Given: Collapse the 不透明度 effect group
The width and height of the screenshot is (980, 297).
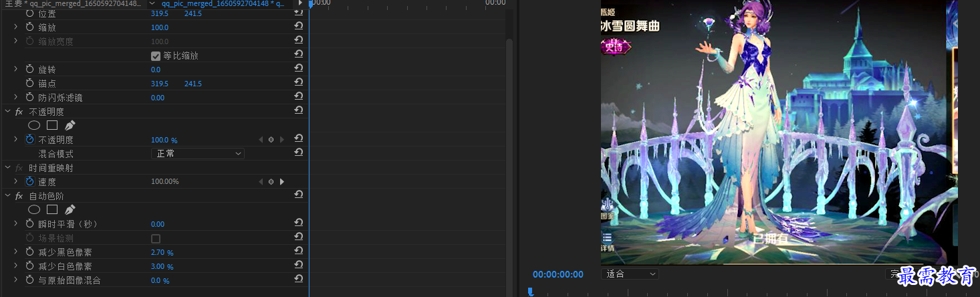Looking at the screenshot, I should (x=8, y=112).
